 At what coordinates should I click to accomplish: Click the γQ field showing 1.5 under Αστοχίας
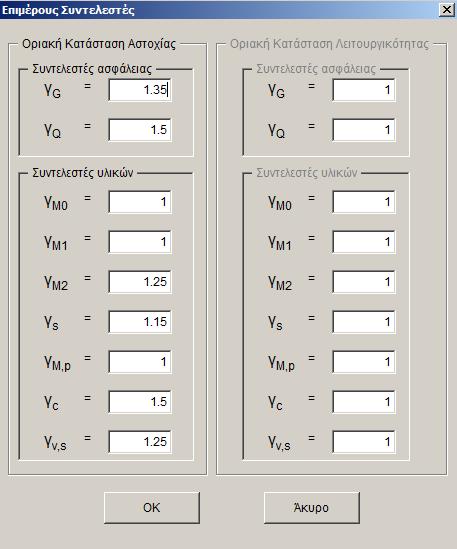coord(140,130)
